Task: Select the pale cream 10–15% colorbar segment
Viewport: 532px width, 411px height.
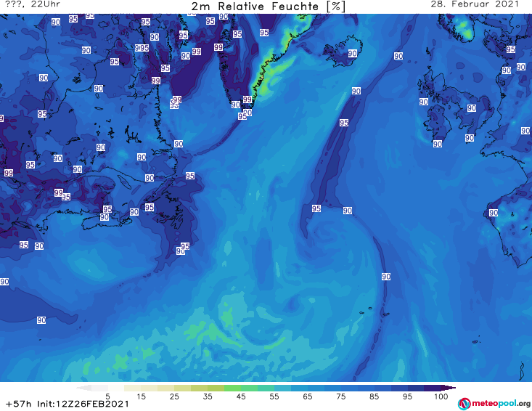Action: [x=133, y=388]
